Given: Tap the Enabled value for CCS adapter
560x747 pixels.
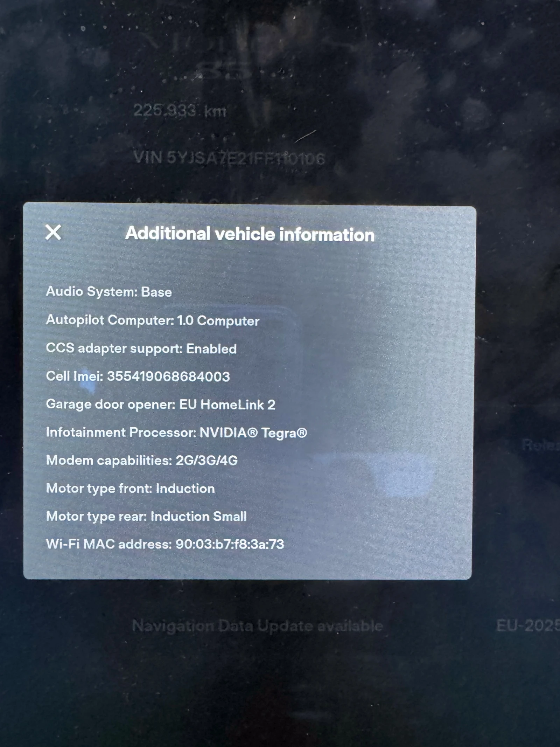Looking at the screenshot, I should tap(211, 349).
